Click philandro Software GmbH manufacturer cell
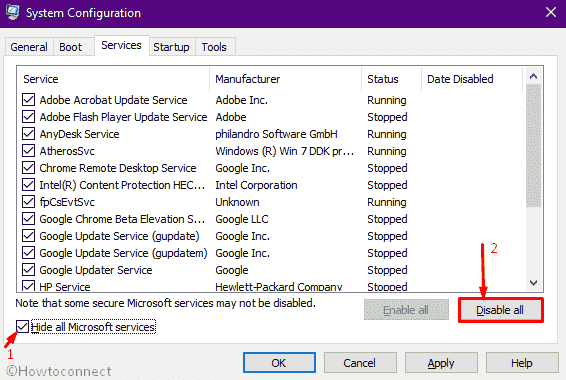 pyautogui.click(x=277, y=134)
